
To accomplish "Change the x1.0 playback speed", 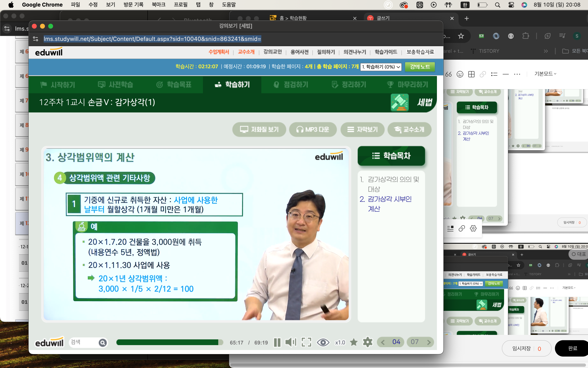I will (x=340, y=342).
